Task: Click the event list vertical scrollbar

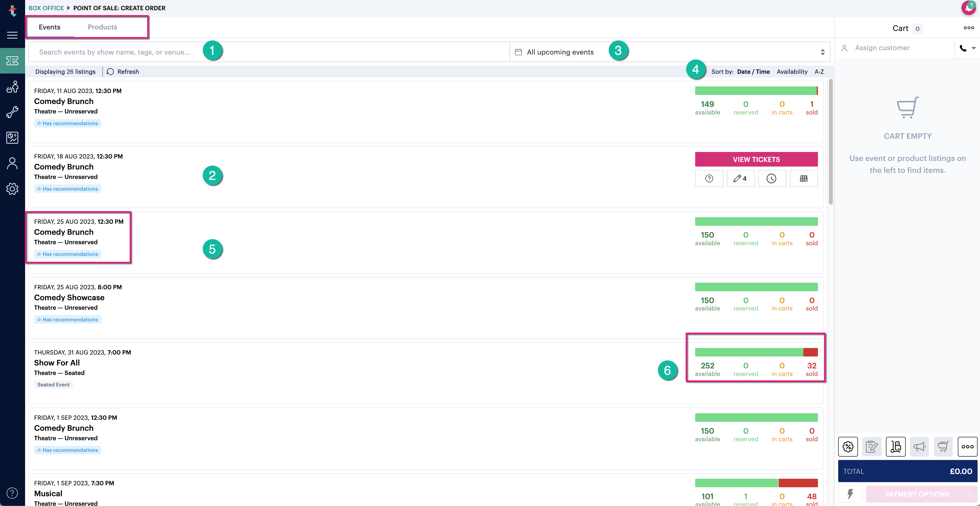Action: (831, 141)
